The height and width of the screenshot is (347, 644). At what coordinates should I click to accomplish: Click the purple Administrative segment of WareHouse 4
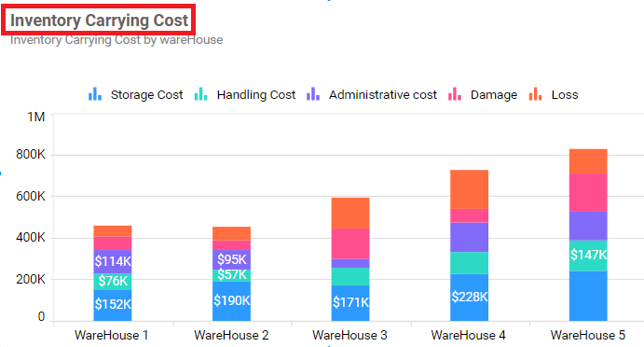pos(470,237)
